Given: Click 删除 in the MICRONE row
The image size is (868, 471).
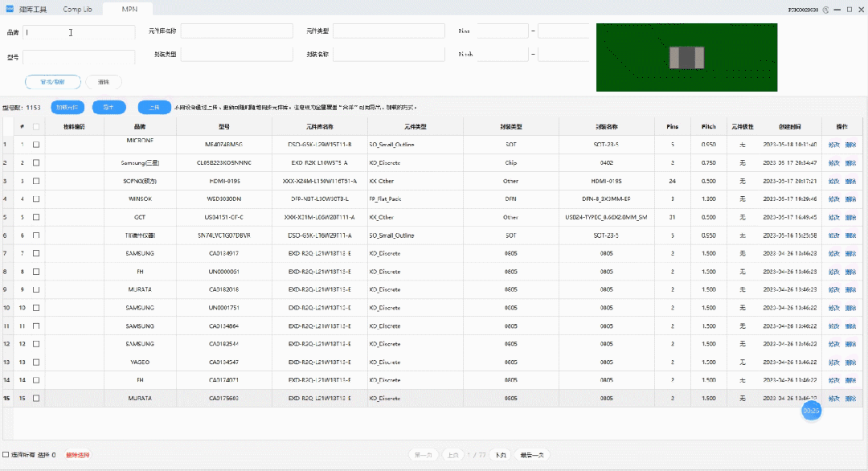Looking at the screenshot, I should [850, 145].
